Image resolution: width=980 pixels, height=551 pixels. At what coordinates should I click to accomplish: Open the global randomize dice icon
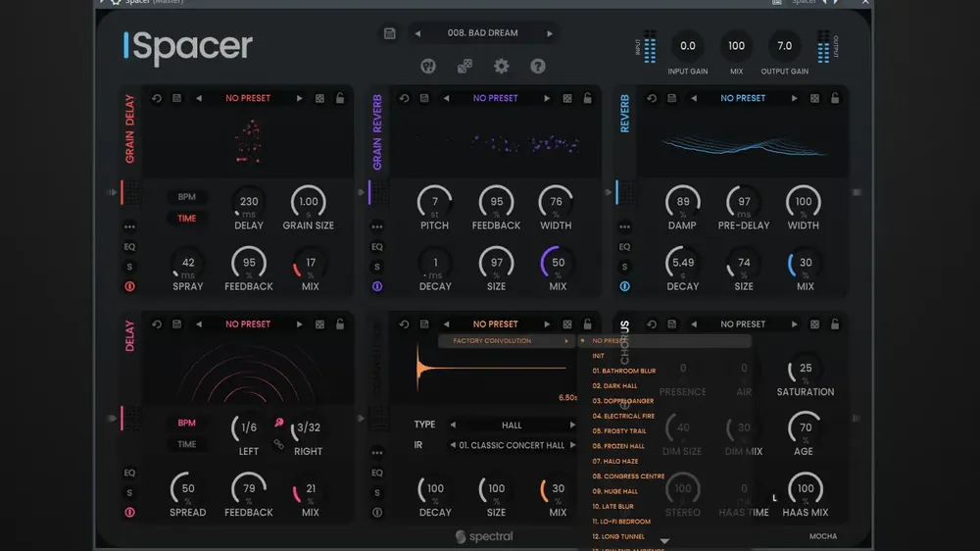465,66
